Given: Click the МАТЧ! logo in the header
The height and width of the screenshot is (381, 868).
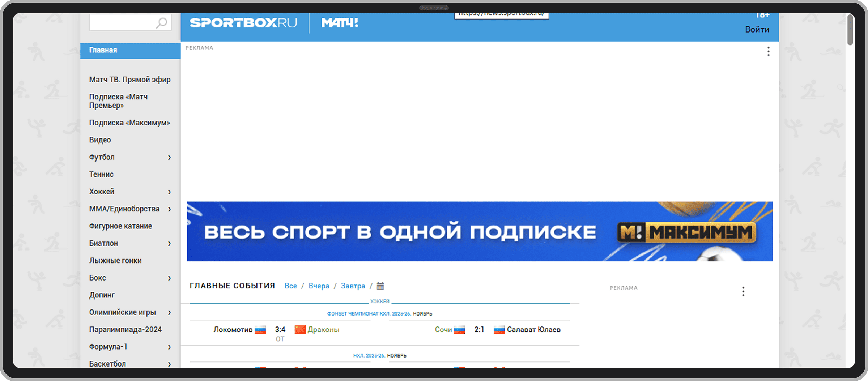Looking at the screenshot, I should (339, 22).
